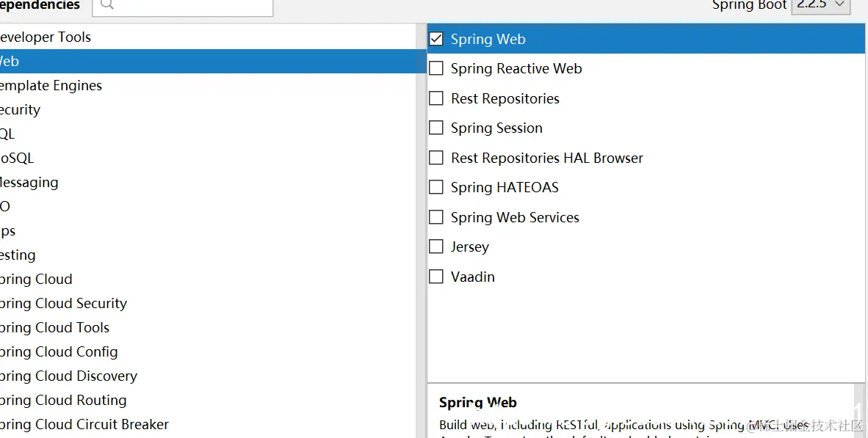Choose the Template Engines category
This screenshot has width=868, height=438.
point(209,86)
